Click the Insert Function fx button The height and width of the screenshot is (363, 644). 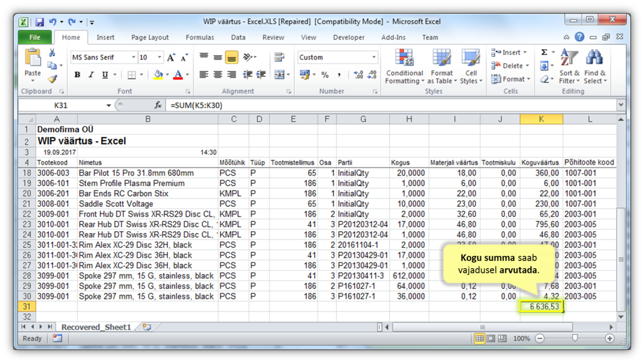coord(158,105)
